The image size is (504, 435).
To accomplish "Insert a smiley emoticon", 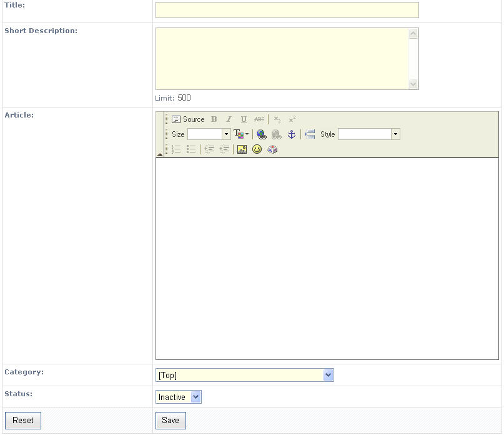I will tap(257, 149).
